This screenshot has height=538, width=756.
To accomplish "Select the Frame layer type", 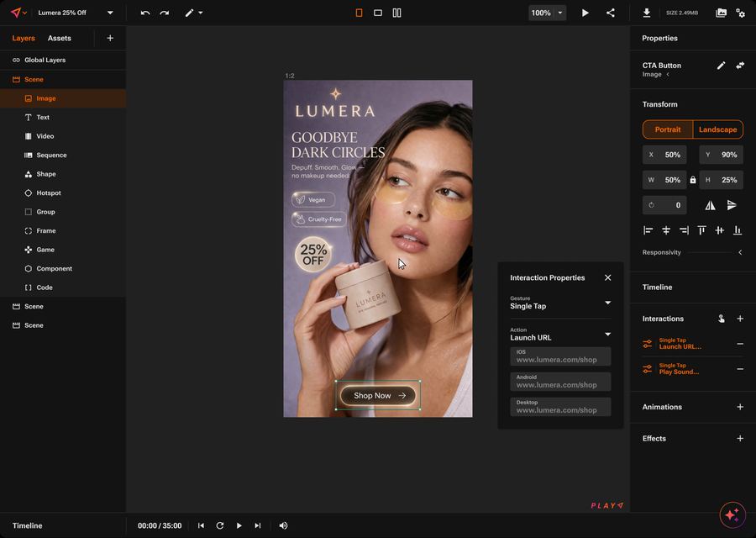I will point(63,230).
